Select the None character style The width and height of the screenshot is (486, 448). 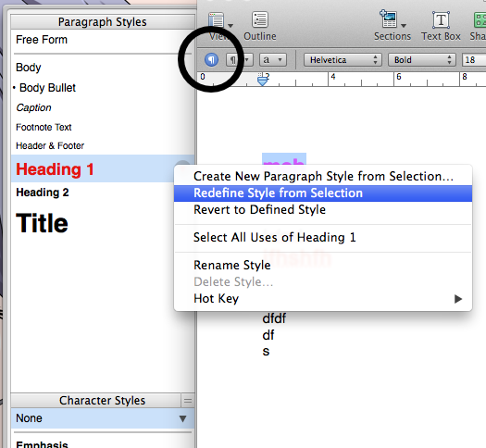click(103, 418)
